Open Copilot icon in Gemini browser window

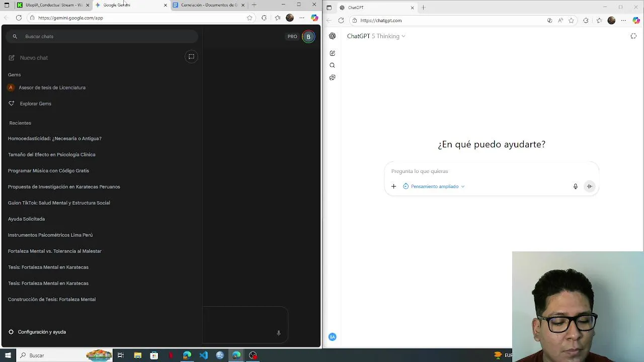pyautogui.click(x=314, y=18)
